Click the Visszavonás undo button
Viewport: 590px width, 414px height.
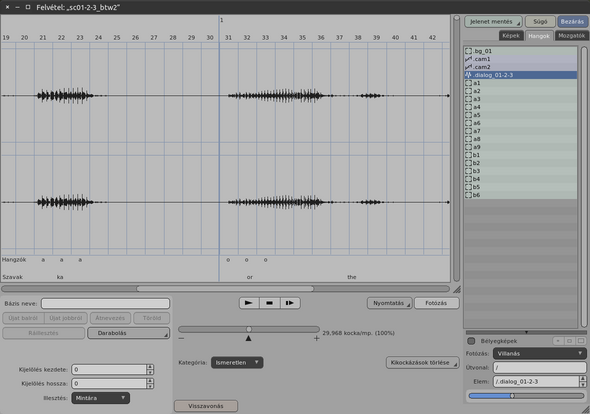[206, 406]
